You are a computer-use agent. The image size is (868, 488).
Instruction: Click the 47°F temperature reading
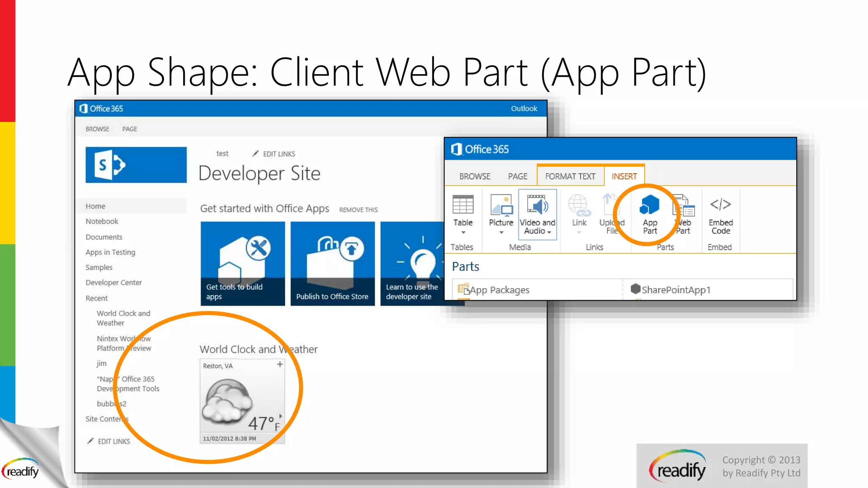tap(264, 423)
